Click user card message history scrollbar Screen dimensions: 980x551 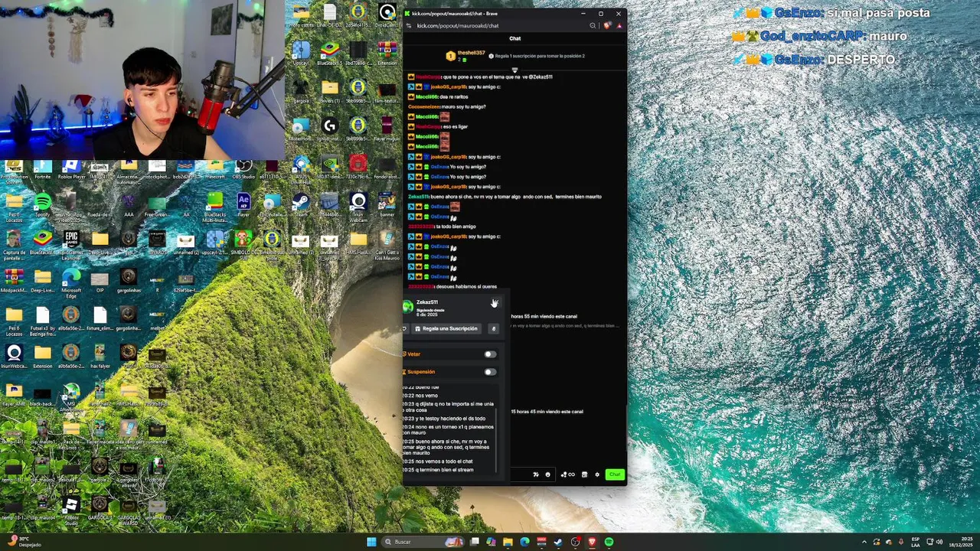tap(496, 440)
